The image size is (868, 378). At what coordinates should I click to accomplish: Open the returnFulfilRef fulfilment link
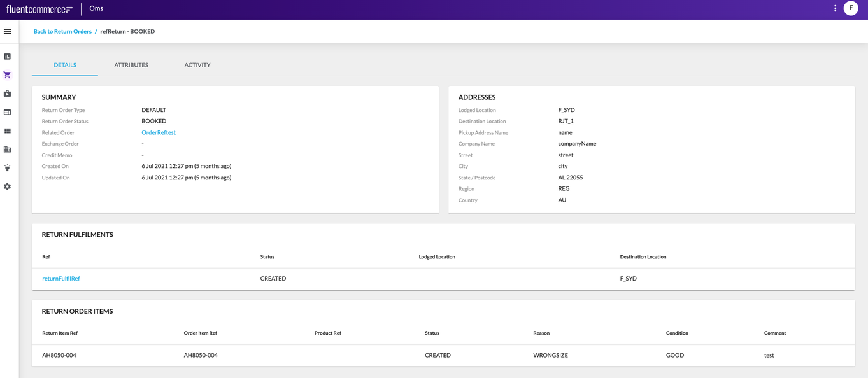pyautogui.click(x=61, y=279)
